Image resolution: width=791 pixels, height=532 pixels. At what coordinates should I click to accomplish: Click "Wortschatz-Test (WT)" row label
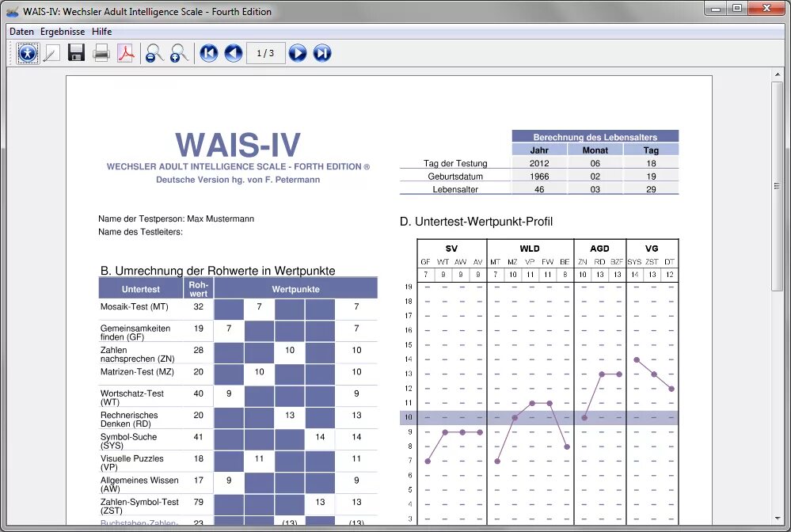click(131, 397)
